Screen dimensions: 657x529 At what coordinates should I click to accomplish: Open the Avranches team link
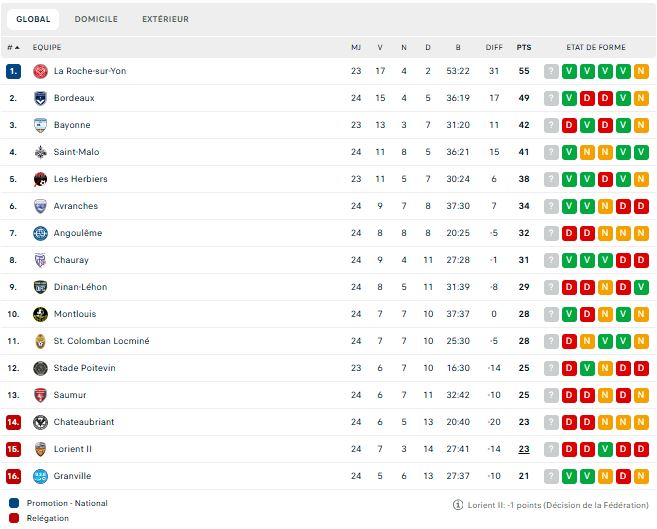[x=76, y=206]
